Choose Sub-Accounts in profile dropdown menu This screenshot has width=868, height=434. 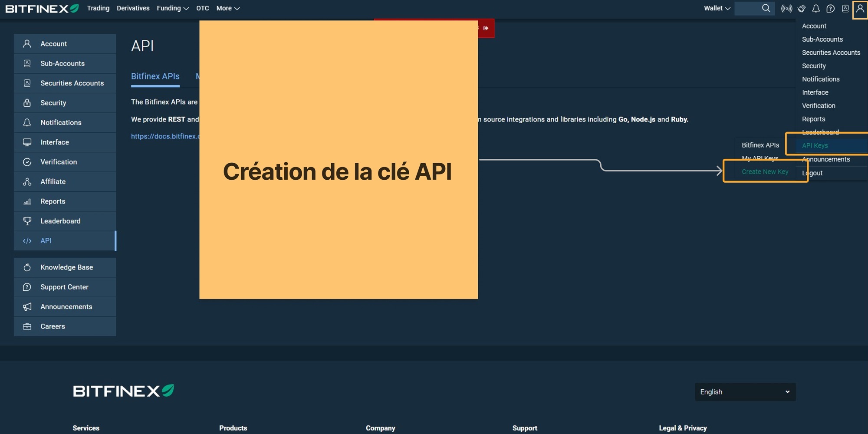(x=822, y=39)
